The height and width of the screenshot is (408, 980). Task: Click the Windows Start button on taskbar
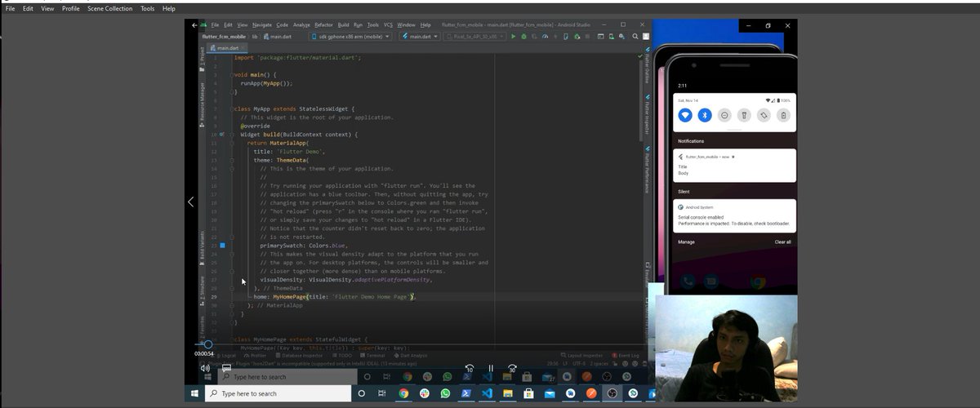(194, 393)
